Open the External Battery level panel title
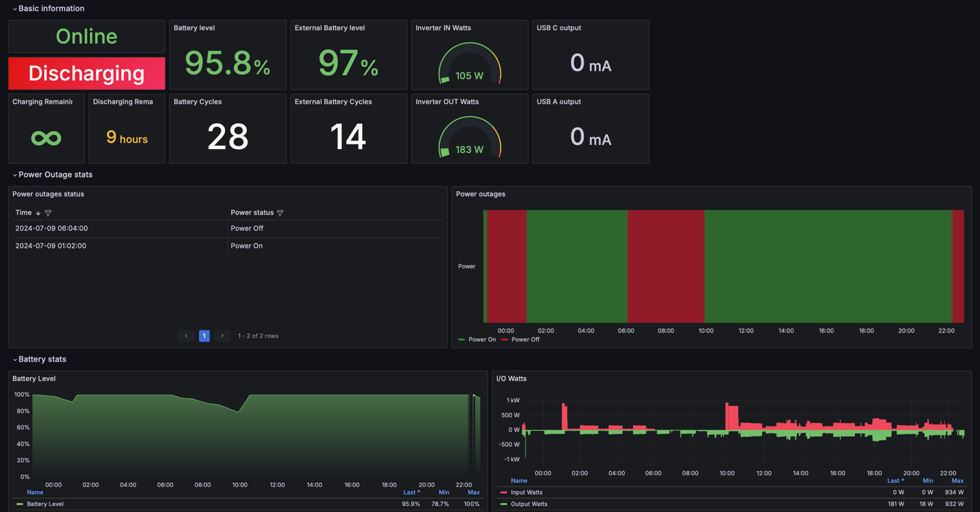Image resolution: width=980 pixels, height=512 pixels. [330, 28]
